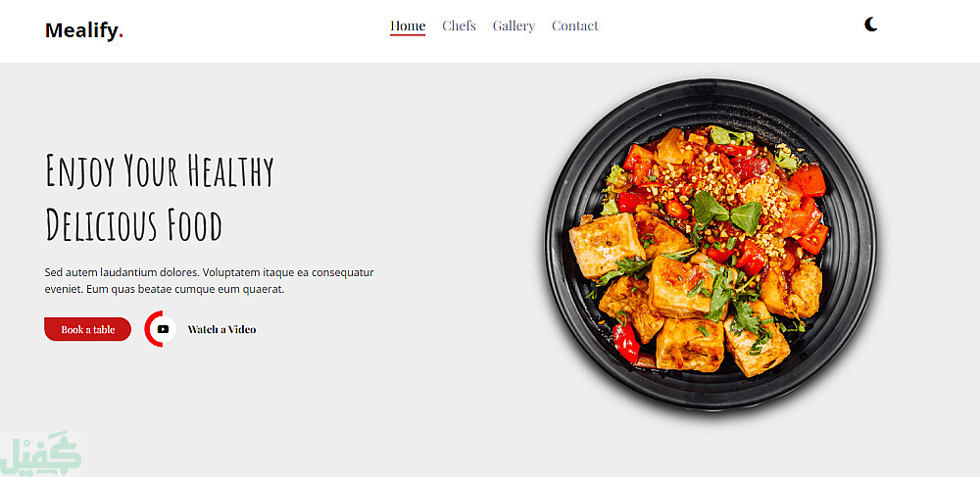980x477 pixels.
Task: Toggle dark mode with the moon icon
Action: pyautogui.click(x=870, y=24)
